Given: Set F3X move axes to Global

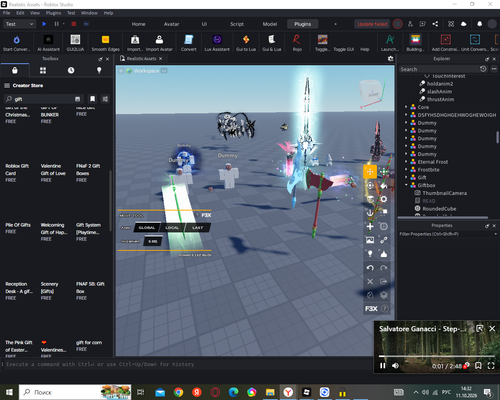Looking at the screenshot, I should tap(147, 228).
